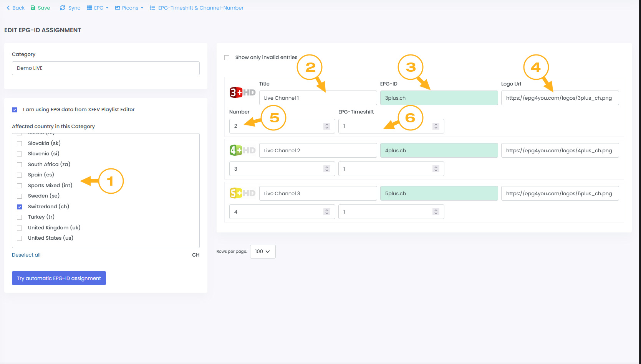This screenshot has width=641, height=364.
Task: Click the Live Channel 3 title field
Action: pyautogui.click(x=318, y=193)
